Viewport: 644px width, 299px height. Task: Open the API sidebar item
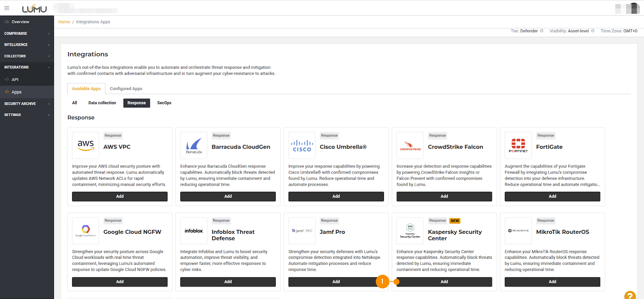(x=15, y=80)
